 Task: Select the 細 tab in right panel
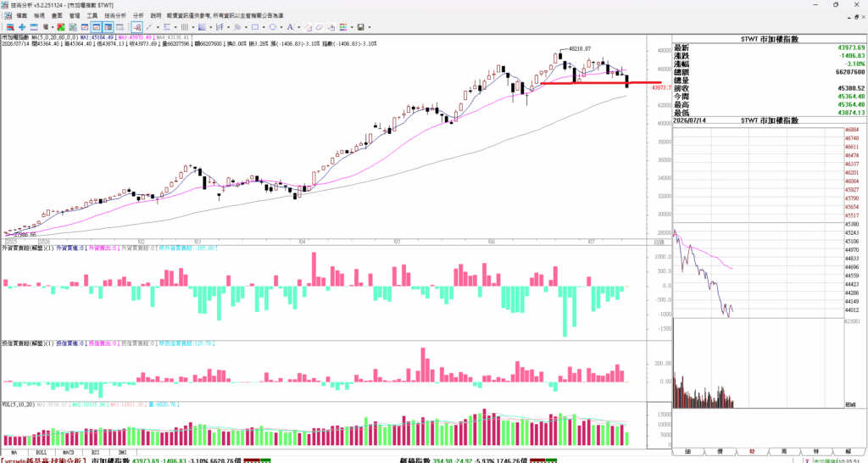coord(688,451)
